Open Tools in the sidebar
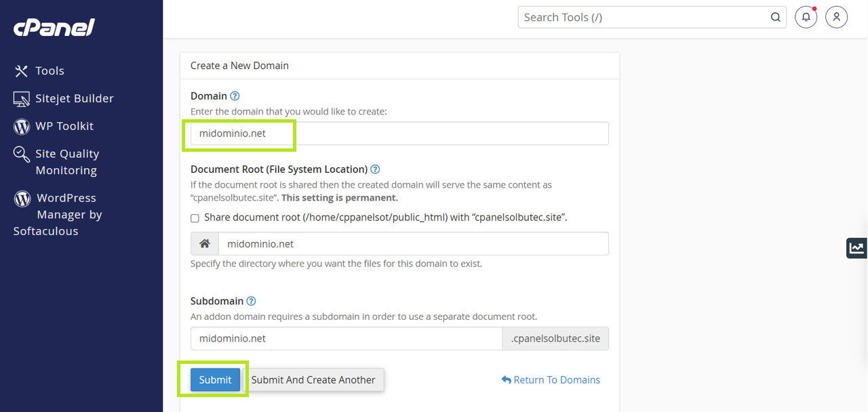 [x=49, y=70]
